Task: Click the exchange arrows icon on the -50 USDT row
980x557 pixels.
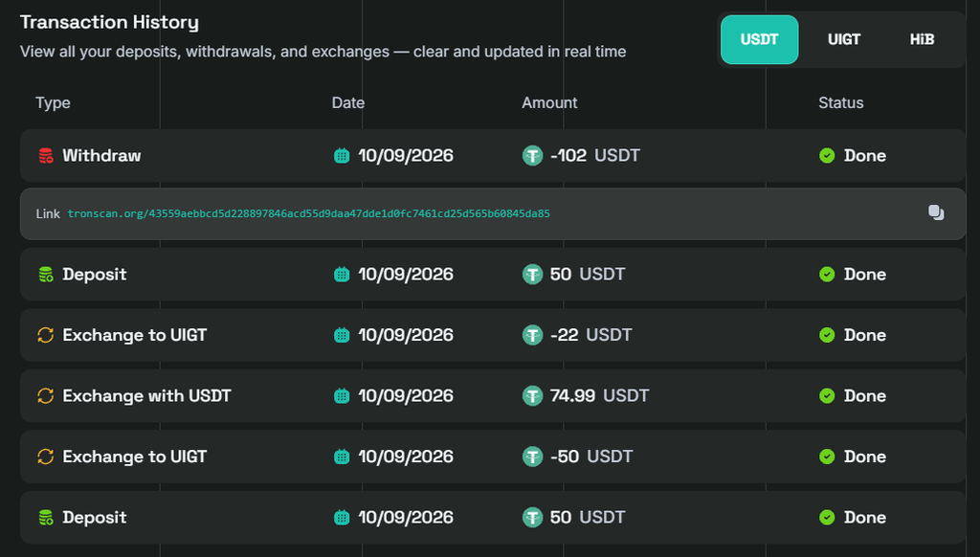Action: pyautogui.click(x=46, y=457)
